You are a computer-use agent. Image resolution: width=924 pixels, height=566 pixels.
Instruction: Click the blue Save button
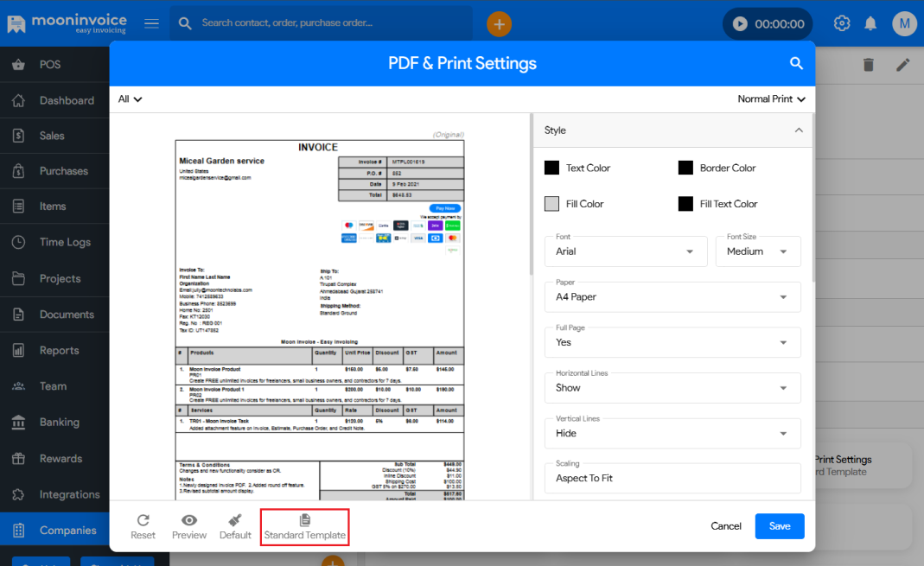coord(780,526)
